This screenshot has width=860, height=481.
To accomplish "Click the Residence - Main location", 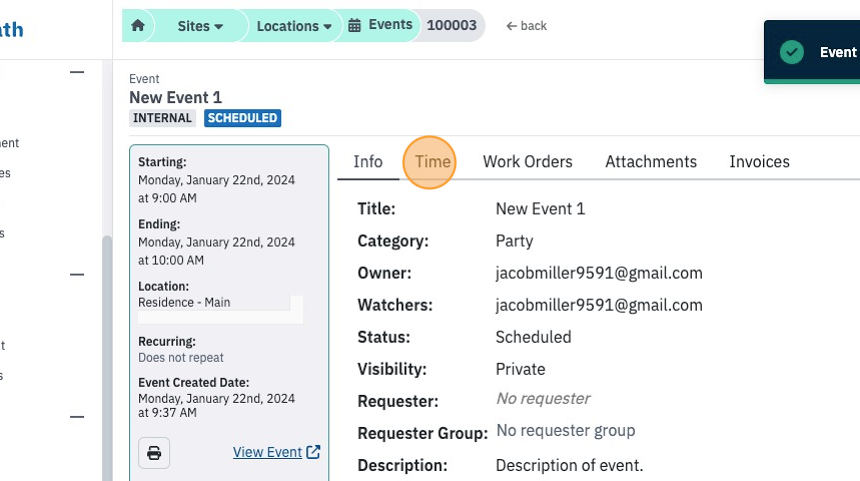I will tap(184, 302).
